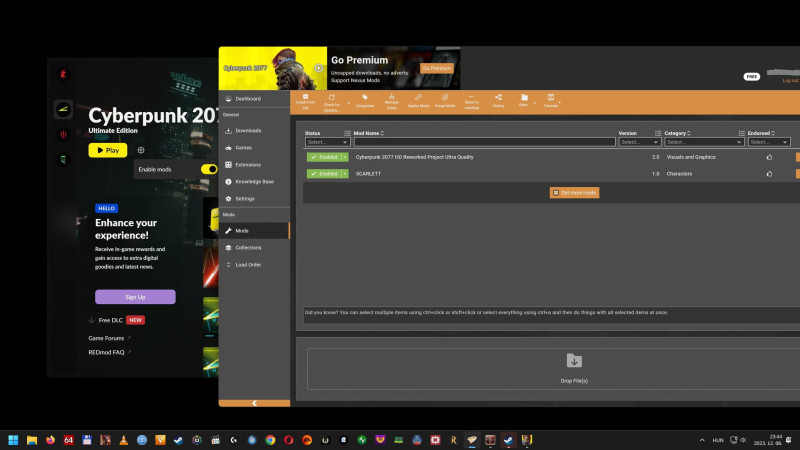800x450 pixels.
Task: Open Google Chrome from the taskbar
Action: click(x=270, y=440)
